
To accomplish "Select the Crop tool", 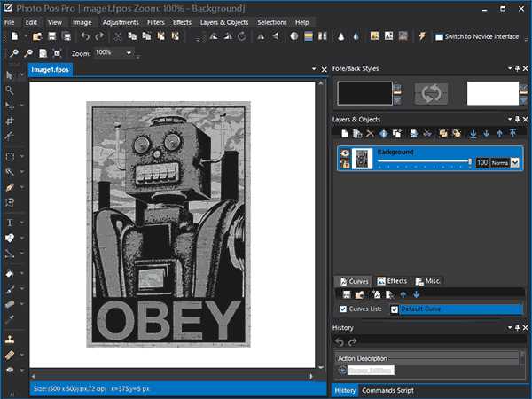I will click(10, 121).
